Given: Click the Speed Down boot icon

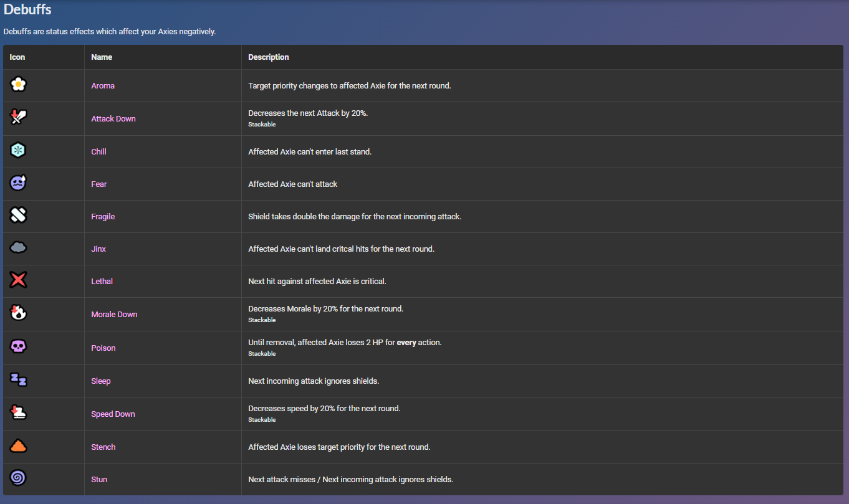Looking at the screenshot, I should 19,412.
